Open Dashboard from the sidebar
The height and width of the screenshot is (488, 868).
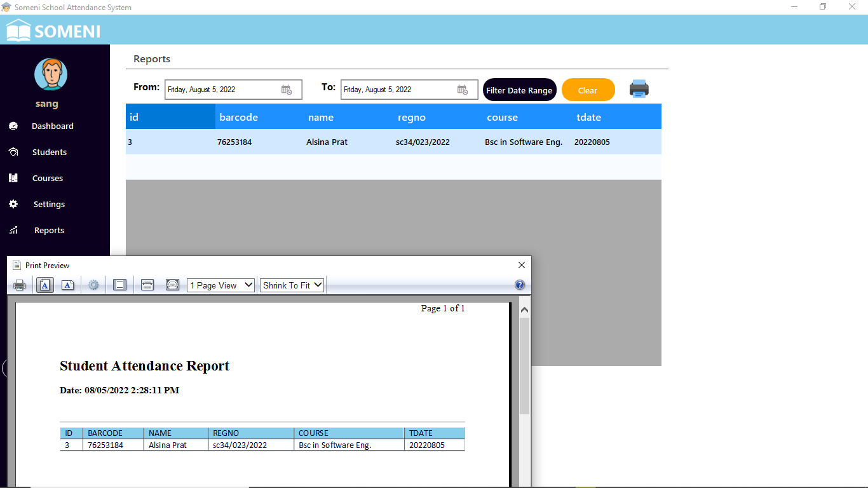52,126
